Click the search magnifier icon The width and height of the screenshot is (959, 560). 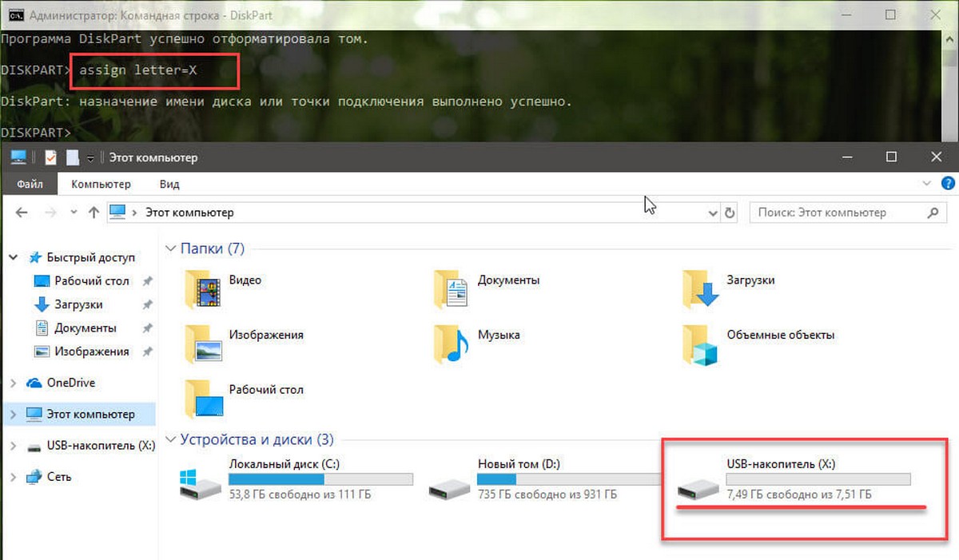[x=932, y=213]
